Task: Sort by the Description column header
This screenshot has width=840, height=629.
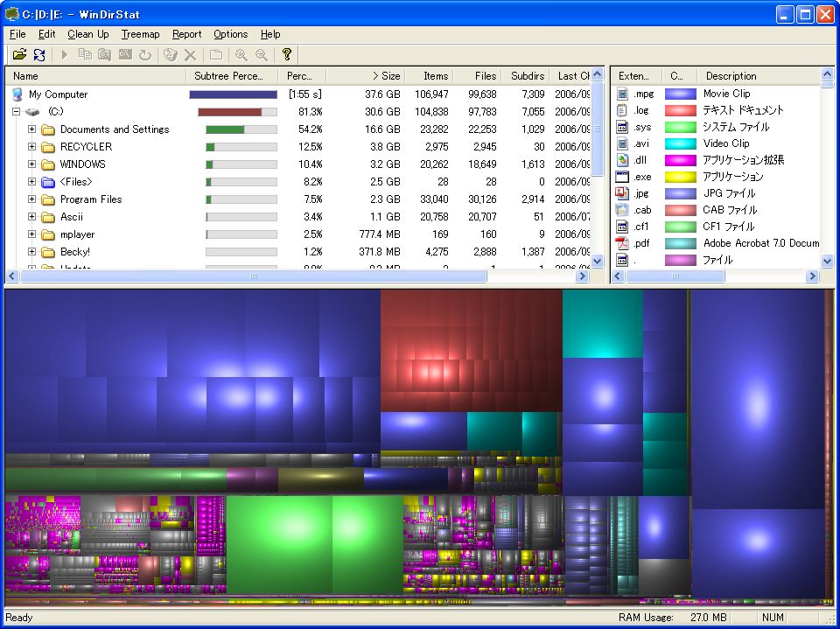Action: pos(759,76)
